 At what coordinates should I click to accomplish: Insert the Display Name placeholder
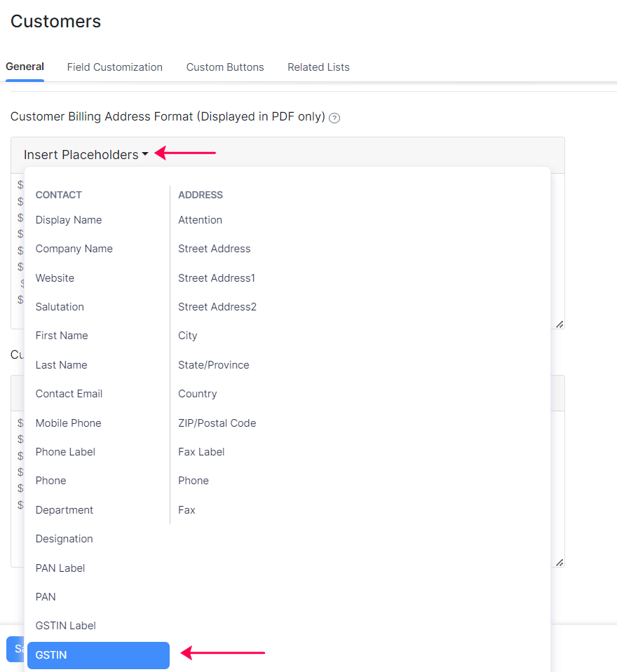point(69,220)
